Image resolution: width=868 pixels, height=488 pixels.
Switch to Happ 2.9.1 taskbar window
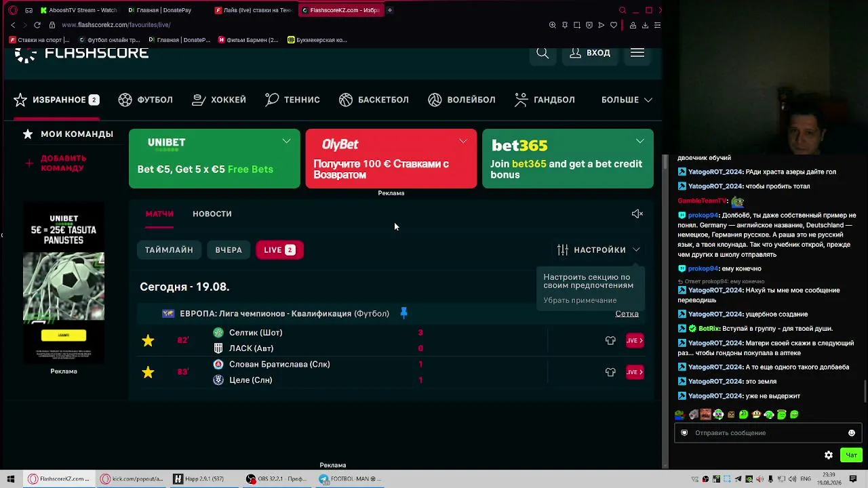pos(203,479)
